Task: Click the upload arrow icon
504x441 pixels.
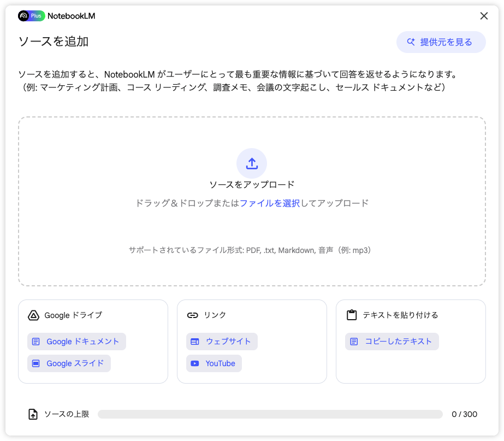Action: pos(252,163)
